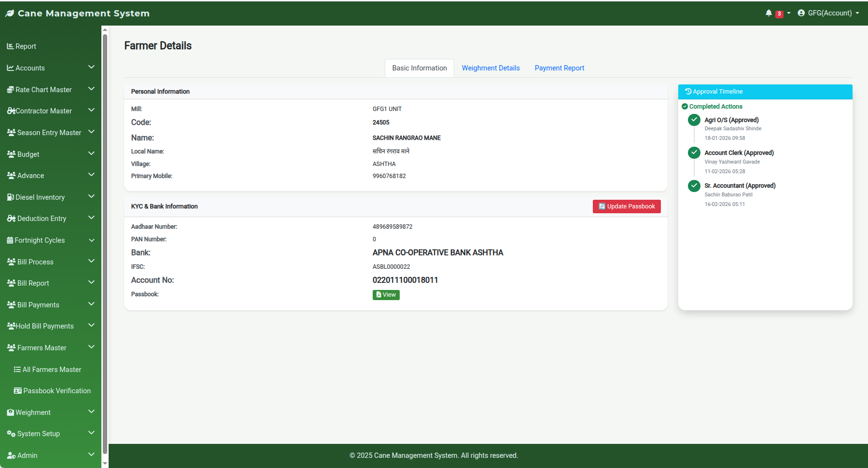Click the Accounts chart icon in sidebar
This screenshot has height=468, width=868.
tap(10, 68)
